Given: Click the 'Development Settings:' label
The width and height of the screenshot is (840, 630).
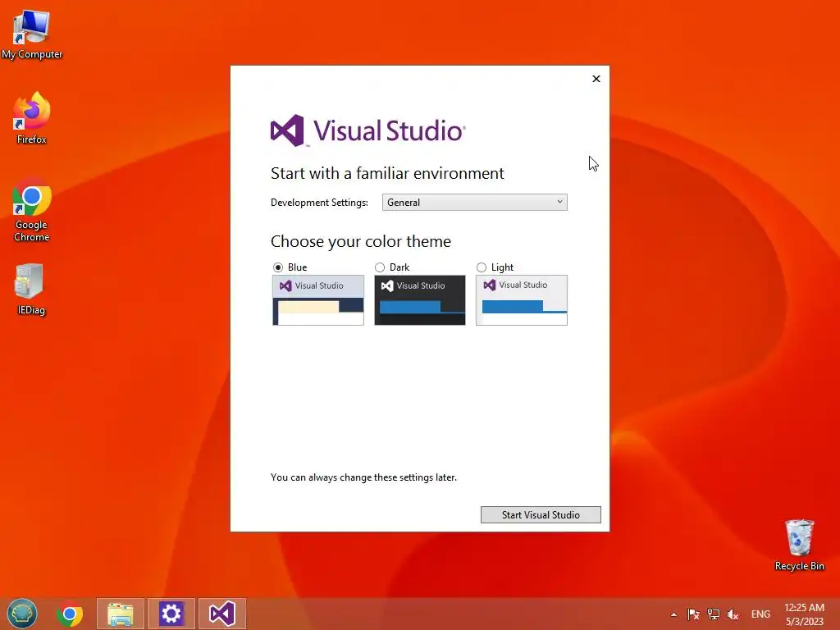Looking at the screenshot, I should pos(319,203).
